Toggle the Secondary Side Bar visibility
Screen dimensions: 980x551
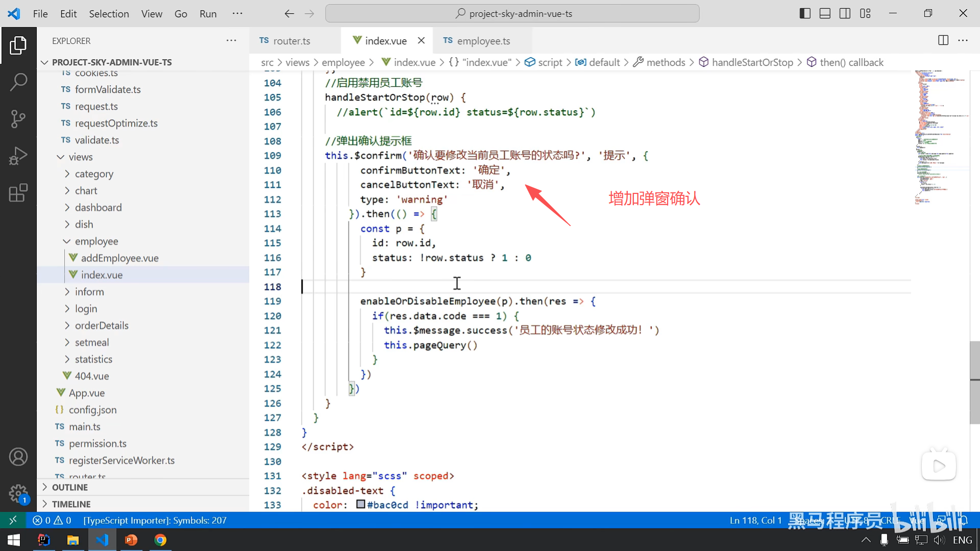845,13
